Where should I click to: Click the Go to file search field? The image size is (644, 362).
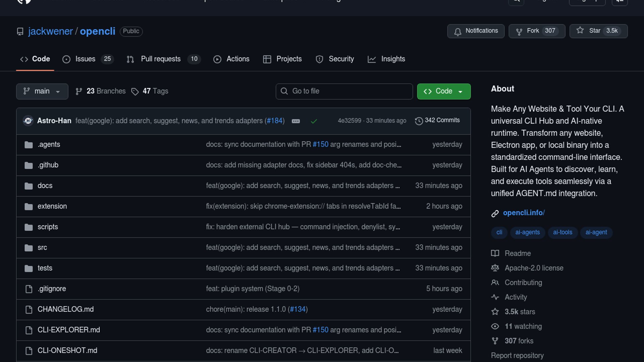[344, 91]
